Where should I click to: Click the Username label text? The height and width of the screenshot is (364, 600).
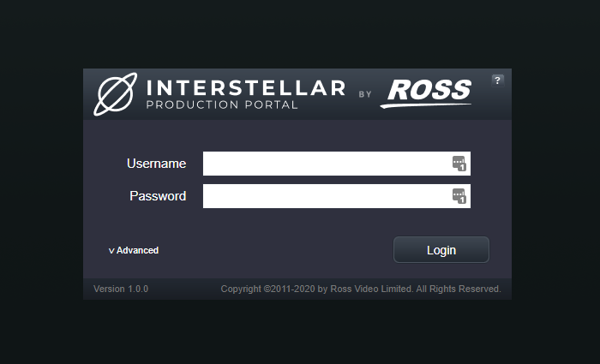pos(156,164)
